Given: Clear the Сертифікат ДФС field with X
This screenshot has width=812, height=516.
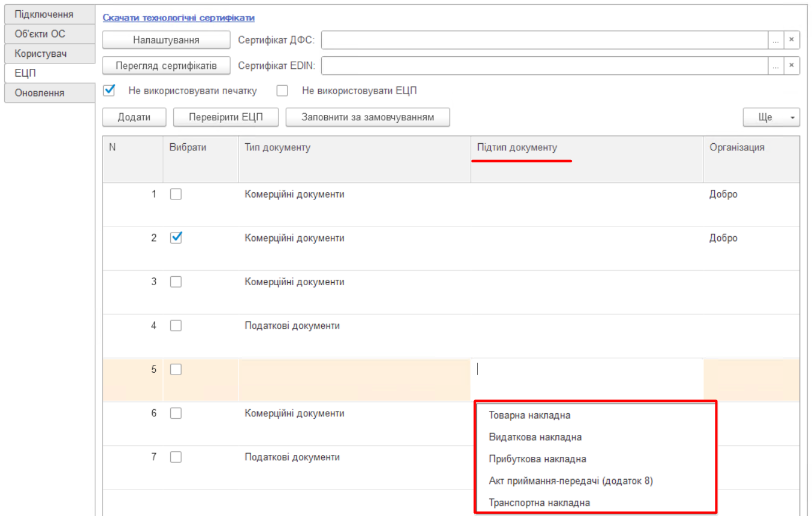Looking at the screenshot, I should point(791,40).
